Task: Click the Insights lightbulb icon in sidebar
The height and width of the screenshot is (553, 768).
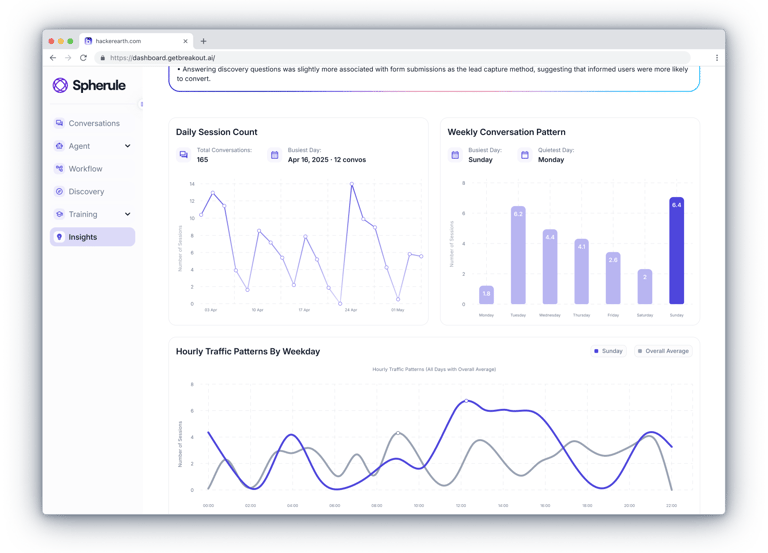Action: tap(59, 237)
